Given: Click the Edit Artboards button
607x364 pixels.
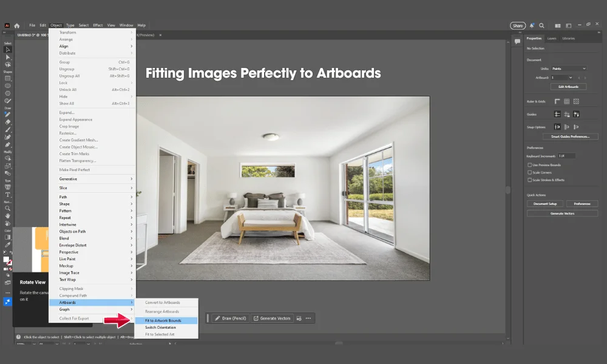Looking at the screenshot, I should (x=568, y=86).
